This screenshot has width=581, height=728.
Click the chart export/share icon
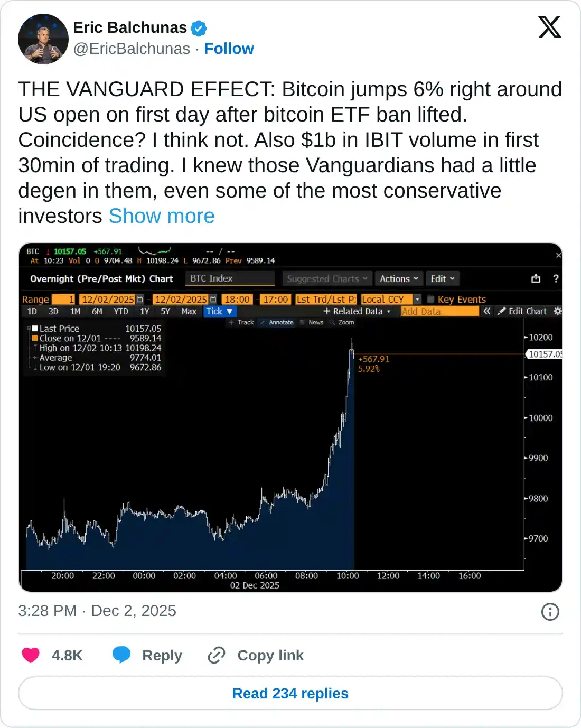click(x=536, y=278)
